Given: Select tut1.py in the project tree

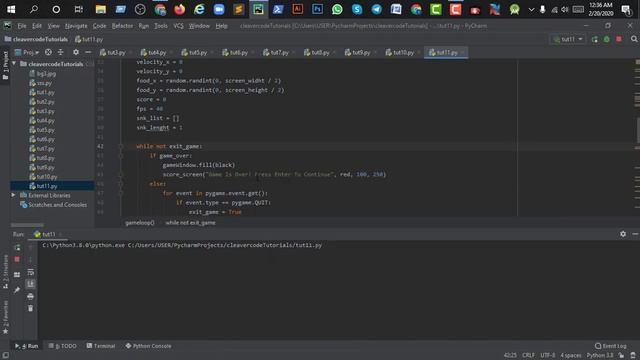Looking at the screenshot, I should 42,92.
